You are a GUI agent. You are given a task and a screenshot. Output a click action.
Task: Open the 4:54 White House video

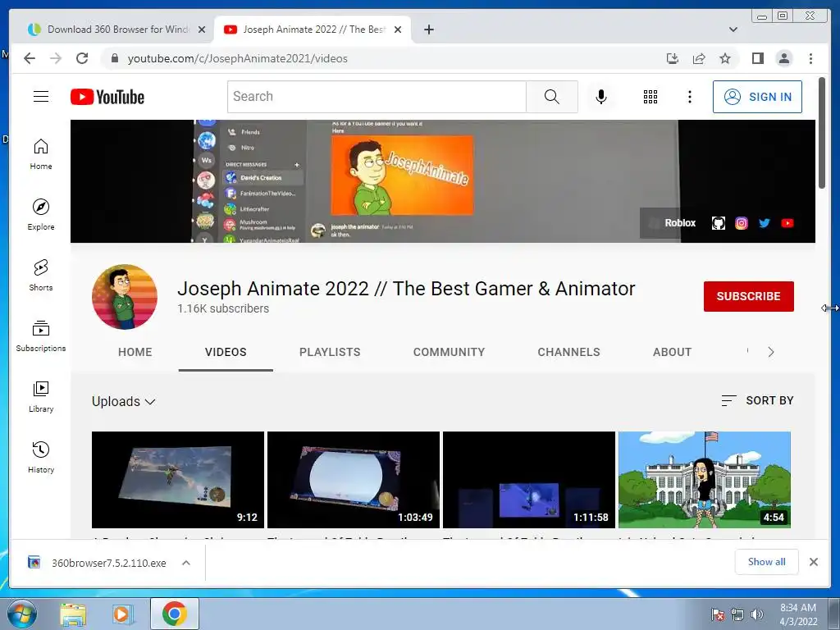(705, 479)
